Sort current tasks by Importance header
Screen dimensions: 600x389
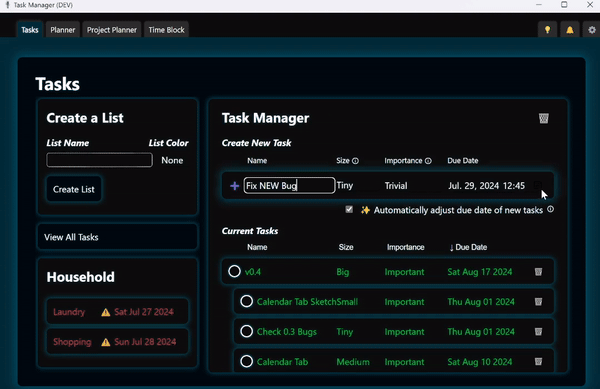click(406, 247)
